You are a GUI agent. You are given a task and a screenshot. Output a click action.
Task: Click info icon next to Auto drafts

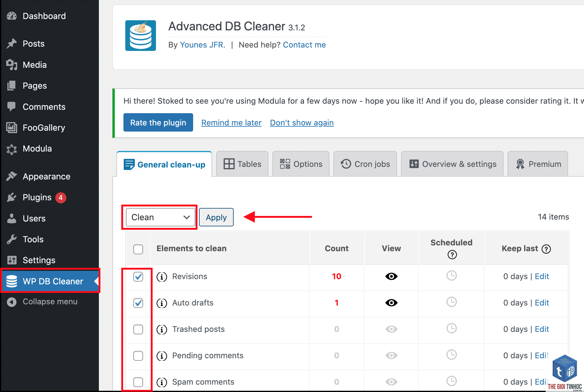click(162, 303)
